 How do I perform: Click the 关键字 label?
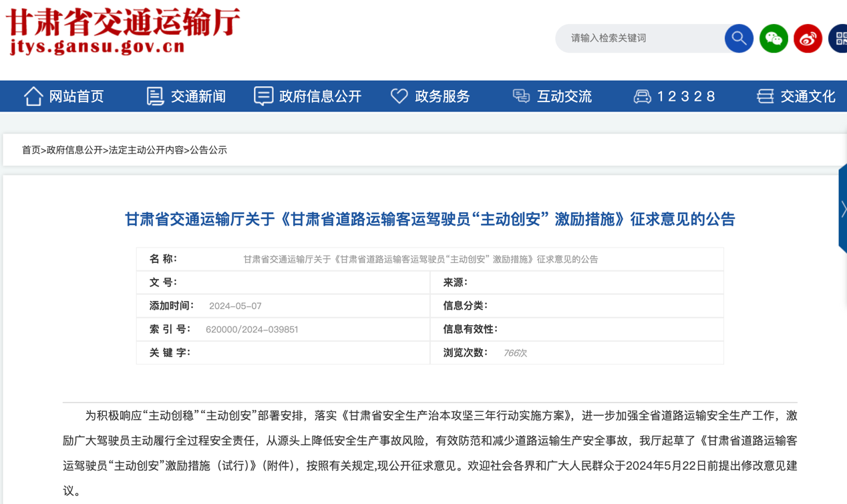170,352
